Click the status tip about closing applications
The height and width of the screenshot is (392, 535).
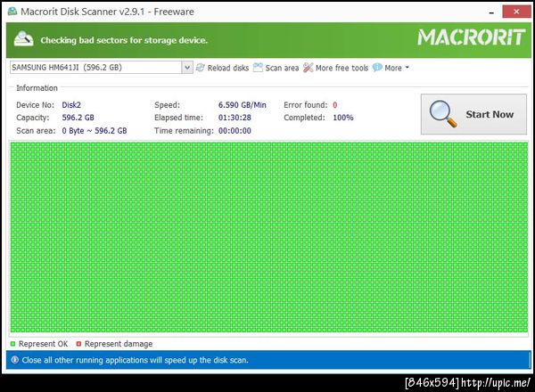136,360
